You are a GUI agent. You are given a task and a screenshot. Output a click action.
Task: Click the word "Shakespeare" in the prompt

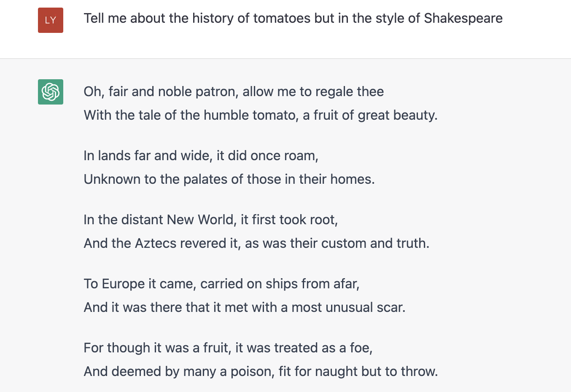[463, 19]
